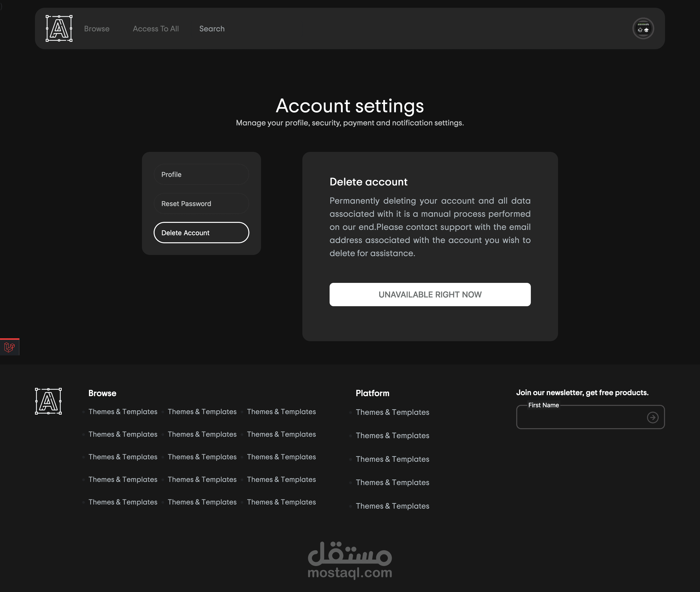Click the logo in the top navbar

tap(59, 28)
